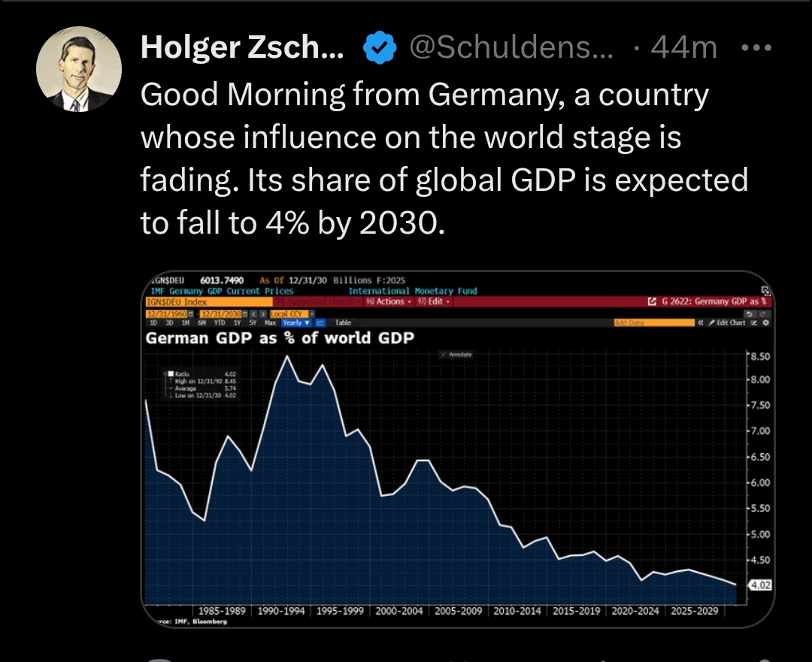Open the Edit dropdown in the red bar
The image size is (812, 662).
(436, 301)
